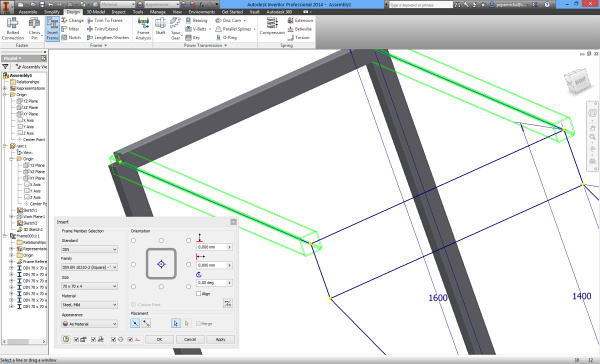Select top-left orientation radio button
This screenshot has height=364, width=600.
[x=134, y=240]
